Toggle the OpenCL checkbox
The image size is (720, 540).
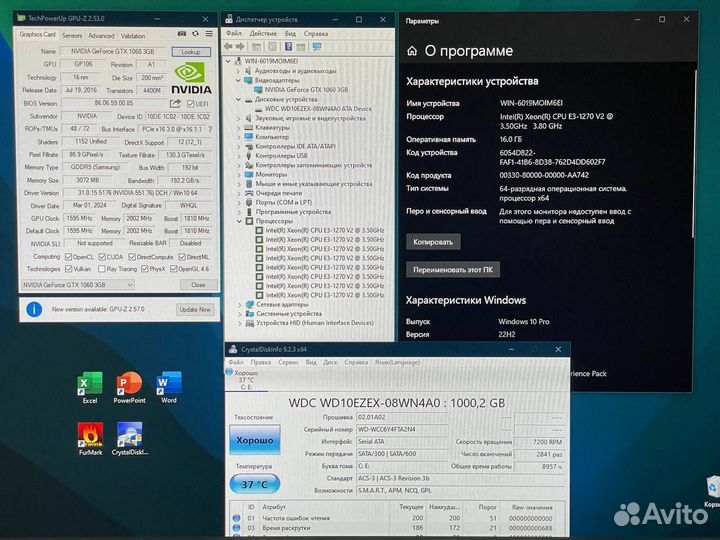tap(68, 257)
